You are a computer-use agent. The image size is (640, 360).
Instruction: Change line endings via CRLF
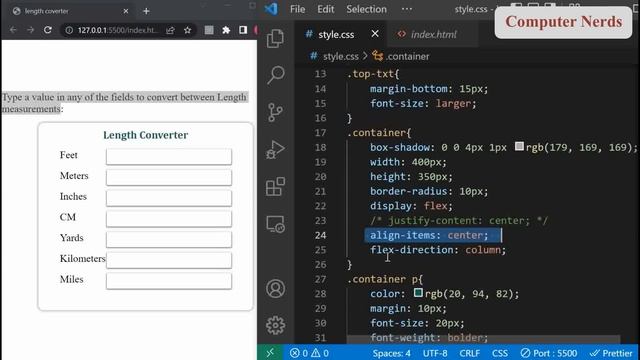tap(469, 353)
